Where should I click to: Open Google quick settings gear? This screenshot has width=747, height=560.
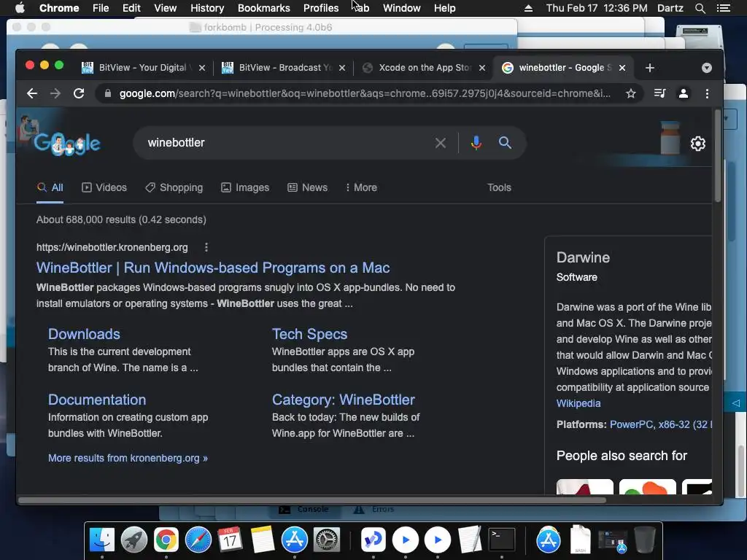(x=698, y=144)
